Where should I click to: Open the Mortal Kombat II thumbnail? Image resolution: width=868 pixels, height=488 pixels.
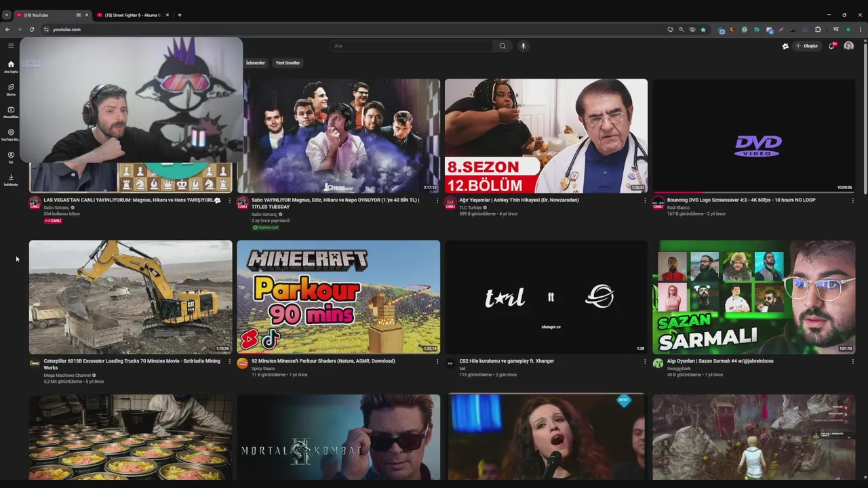[338, 438]
